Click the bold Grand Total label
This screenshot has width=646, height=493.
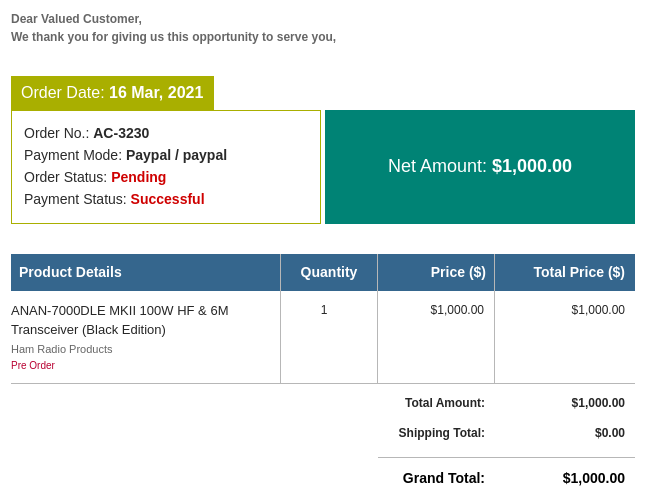point(443,478)
